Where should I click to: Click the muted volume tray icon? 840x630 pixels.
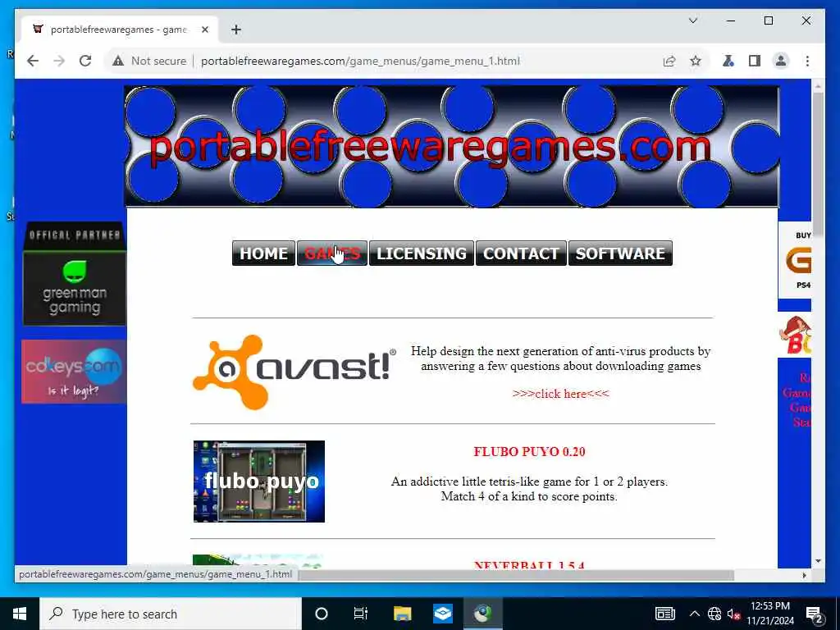click(733, 614)
